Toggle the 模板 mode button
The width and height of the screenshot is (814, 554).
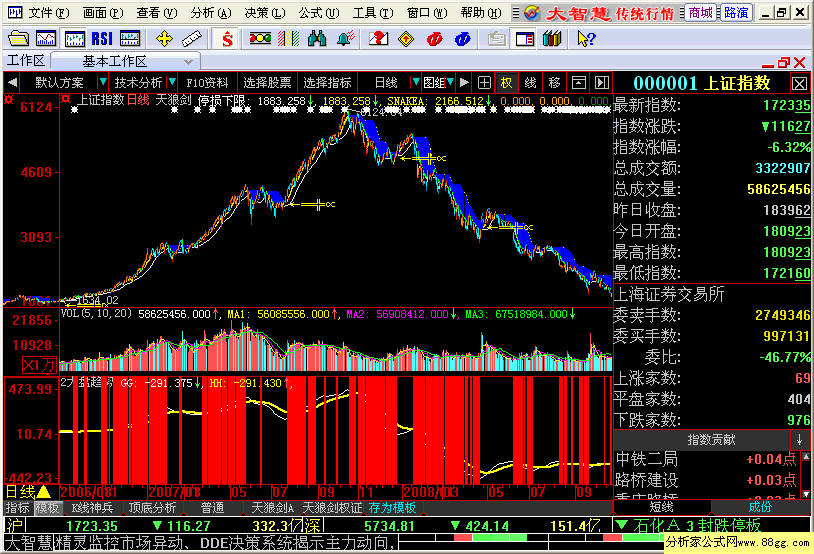[48, 508]
